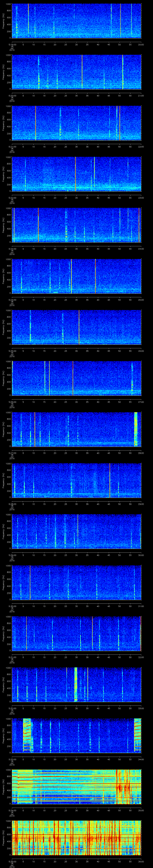Viewport: 153px width, 868px height.
Task: Click the '5:31:00' start time label
Action: (12, 657)
